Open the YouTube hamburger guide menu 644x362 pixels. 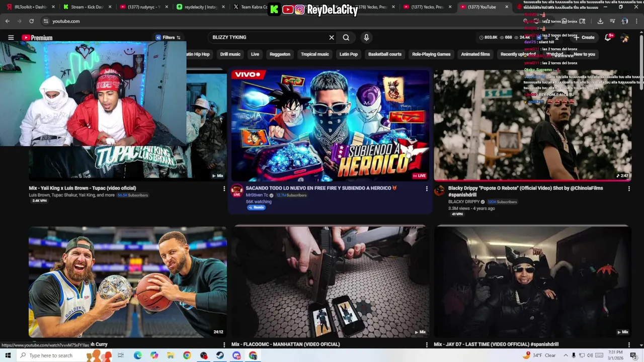click(11, 37)
